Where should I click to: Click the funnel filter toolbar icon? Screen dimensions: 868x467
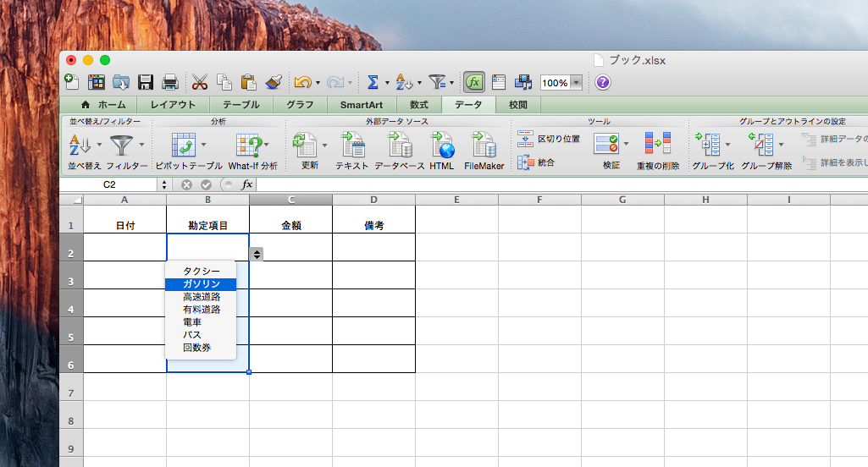(x=437, y=82)
